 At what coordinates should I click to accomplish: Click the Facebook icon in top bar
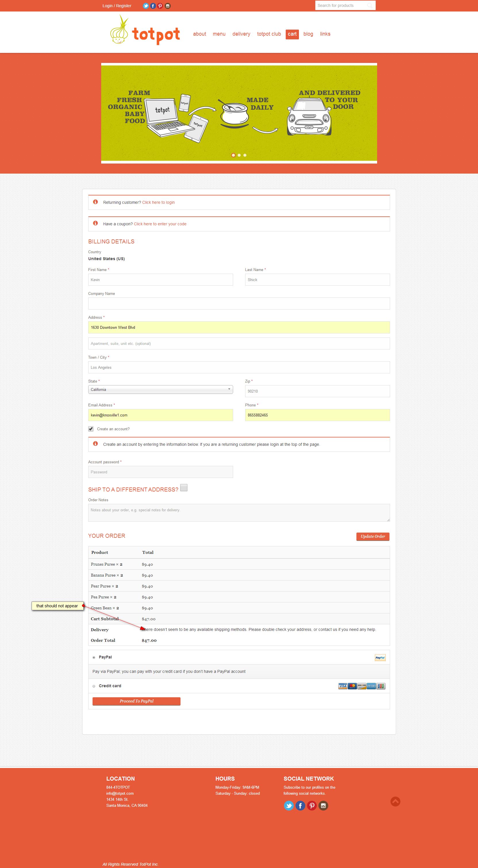[x=153, y=6]
